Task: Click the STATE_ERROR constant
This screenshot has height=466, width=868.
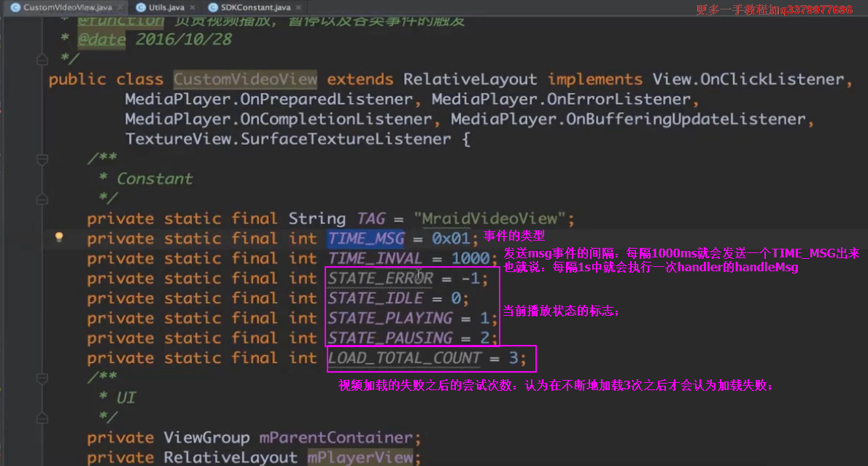Action: click(x=380, y=279)
